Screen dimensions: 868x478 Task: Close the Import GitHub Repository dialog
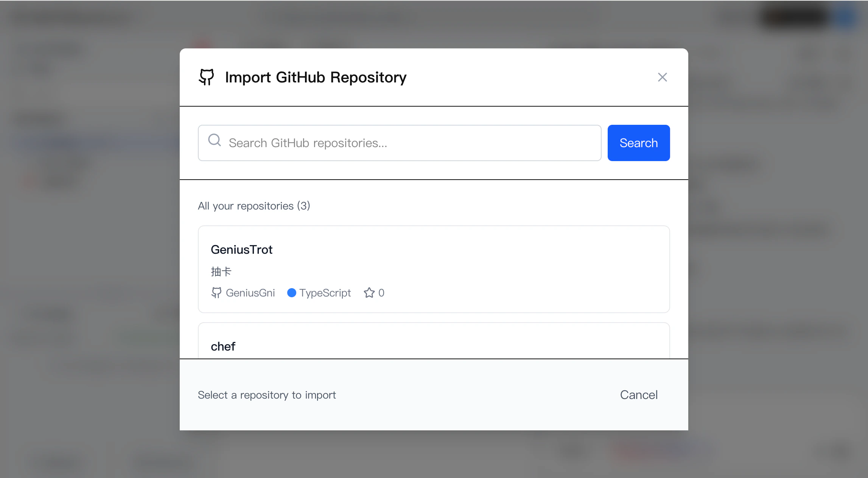pos(662,77)
